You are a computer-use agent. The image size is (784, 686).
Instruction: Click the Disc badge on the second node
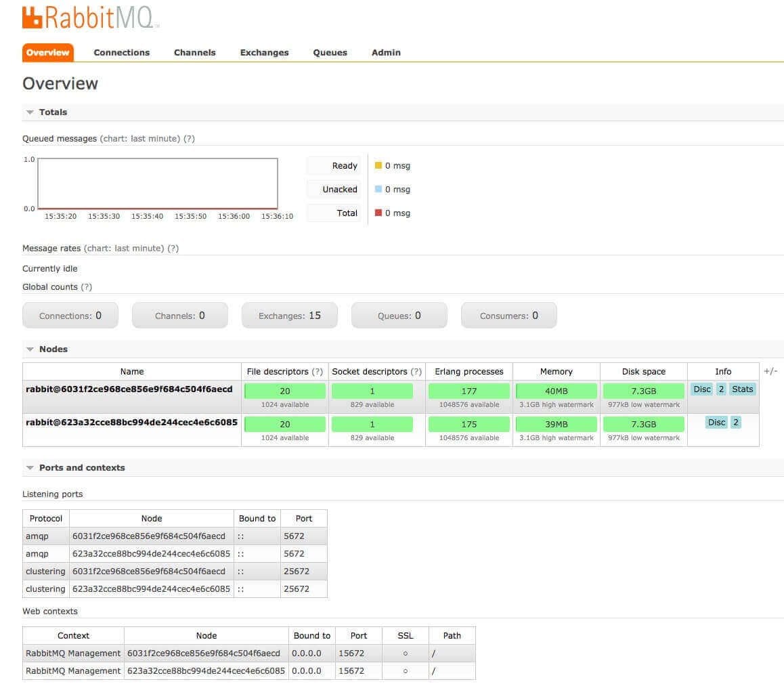717,422
